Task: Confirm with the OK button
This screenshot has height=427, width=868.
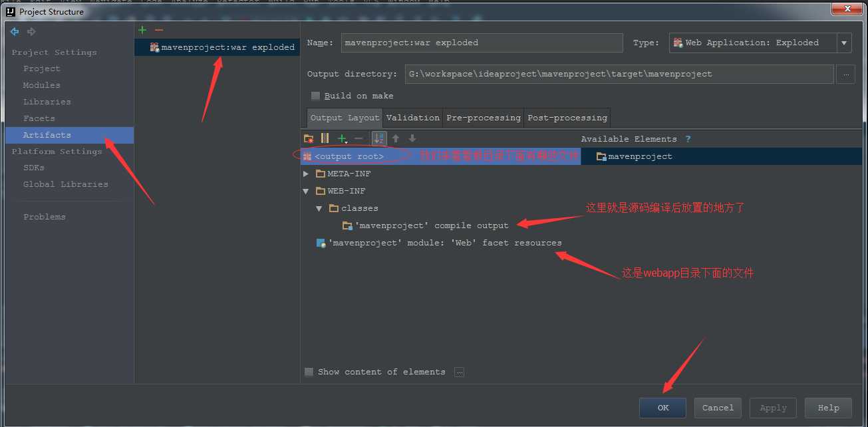Action: pos(663,408)
